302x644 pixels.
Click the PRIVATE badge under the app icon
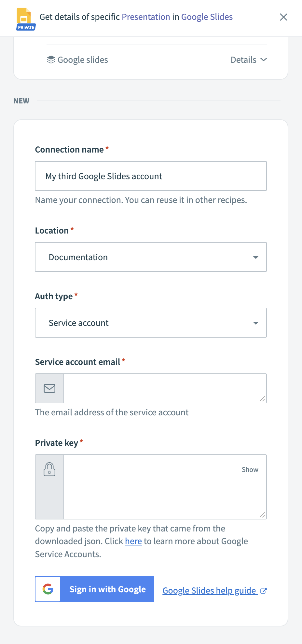tap(26, 27)
